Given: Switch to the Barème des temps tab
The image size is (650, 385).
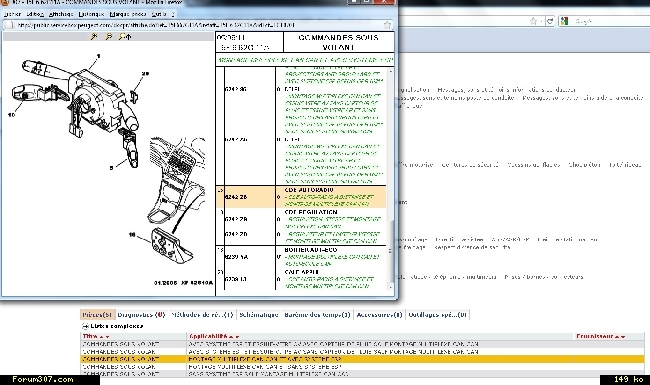Looking at the screenshot, I should (x=317, y=315).
